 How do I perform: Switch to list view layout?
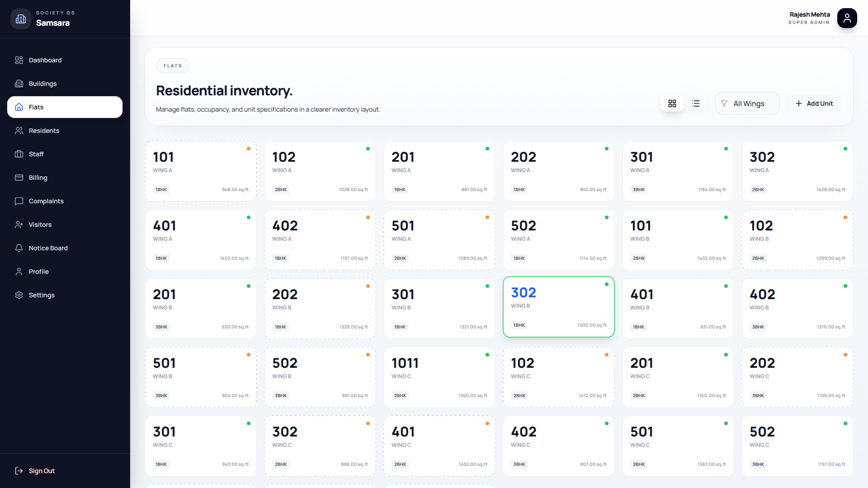point(696,103)
